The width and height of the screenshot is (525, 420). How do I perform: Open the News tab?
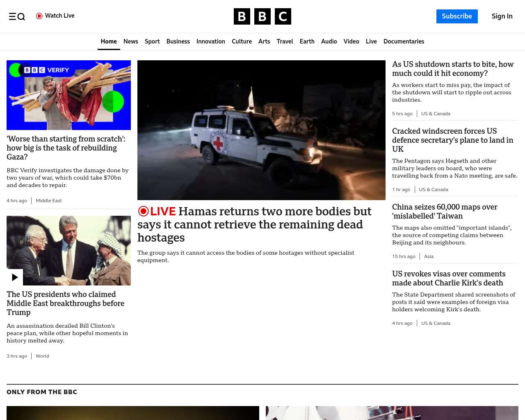click(130, 41)
